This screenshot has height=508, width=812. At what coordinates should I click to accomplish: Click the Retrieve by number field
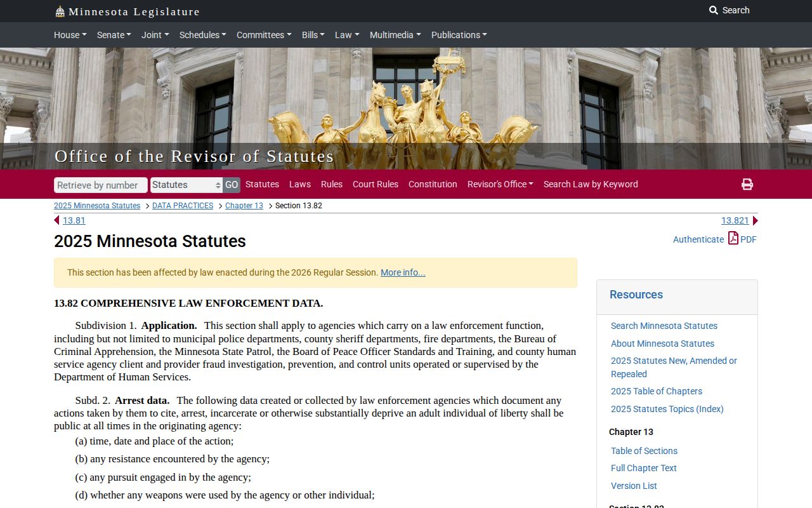point(101,185)
